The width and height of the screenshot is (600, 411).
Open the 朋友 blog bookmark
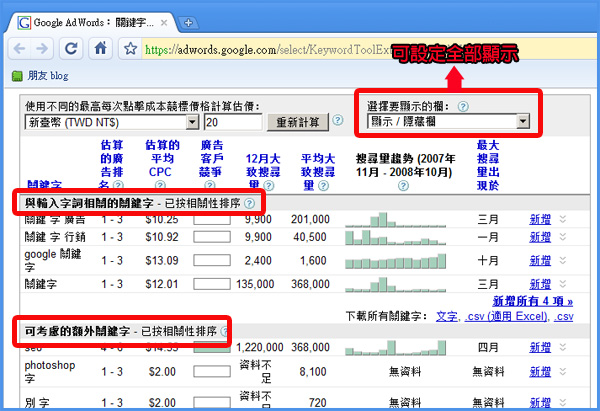point(41,76)
